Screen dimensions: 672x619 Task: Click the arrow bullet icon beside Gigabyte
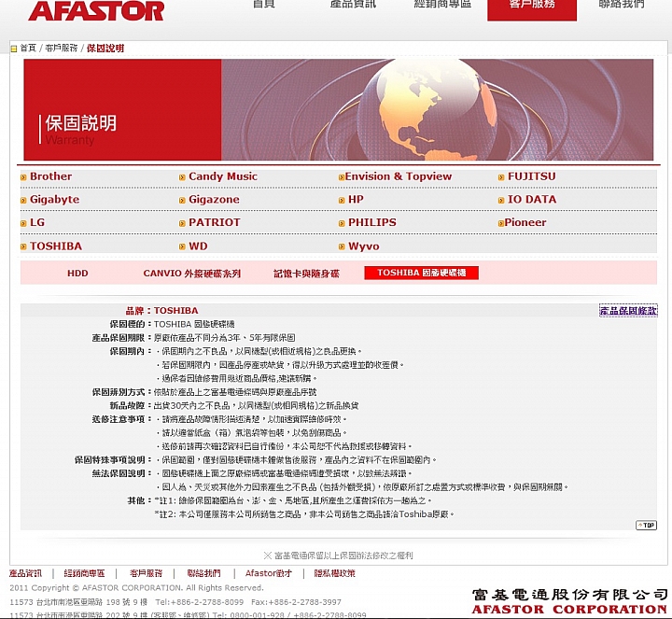(x=23, y=200)
